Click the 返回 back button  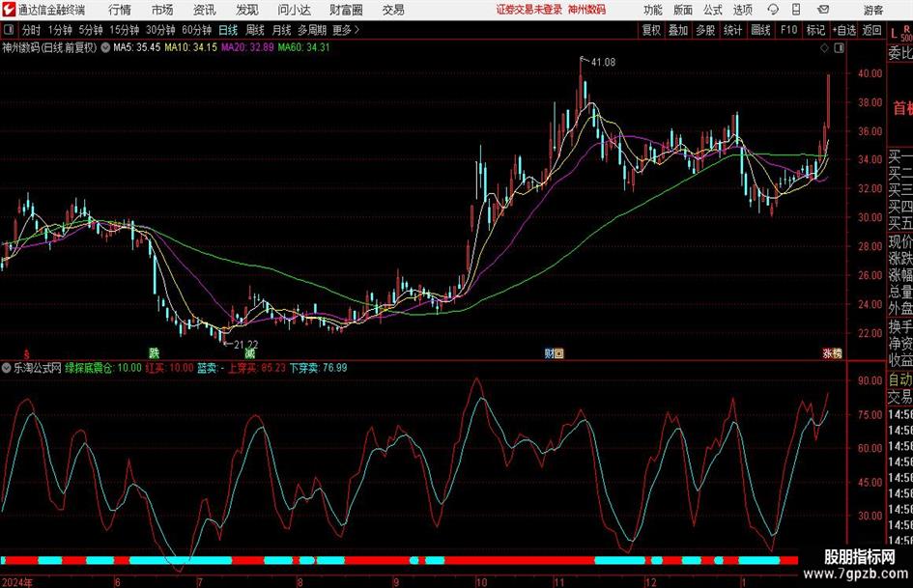(871, 30)
